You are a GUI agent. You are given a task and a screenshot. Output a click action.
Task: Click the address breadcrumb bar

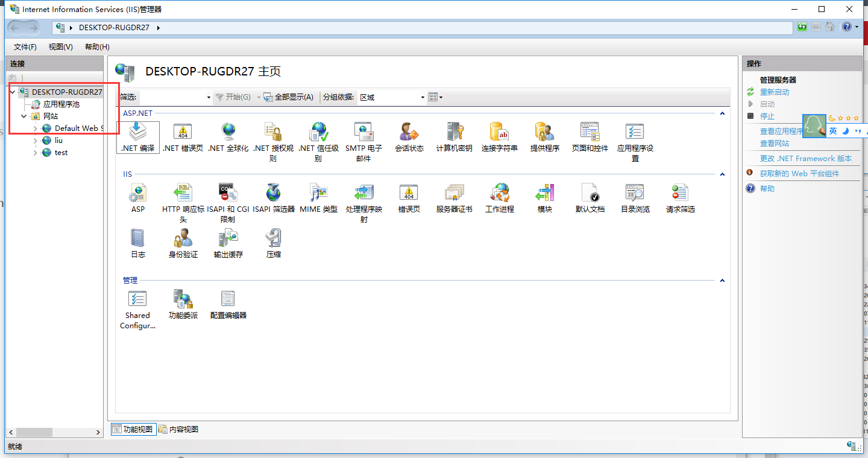click(423, 28)
